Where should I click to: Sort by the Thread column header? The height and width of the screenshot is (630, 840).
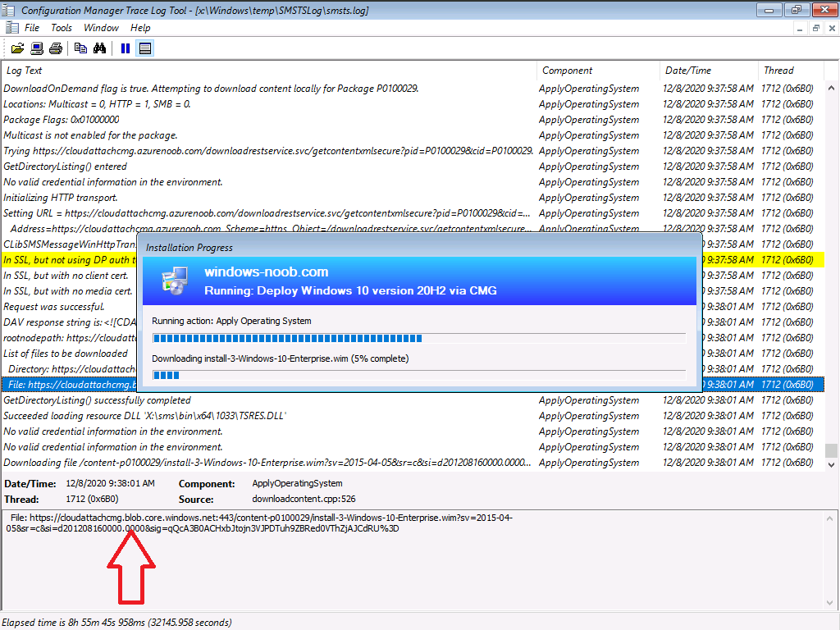pos(791,71)
